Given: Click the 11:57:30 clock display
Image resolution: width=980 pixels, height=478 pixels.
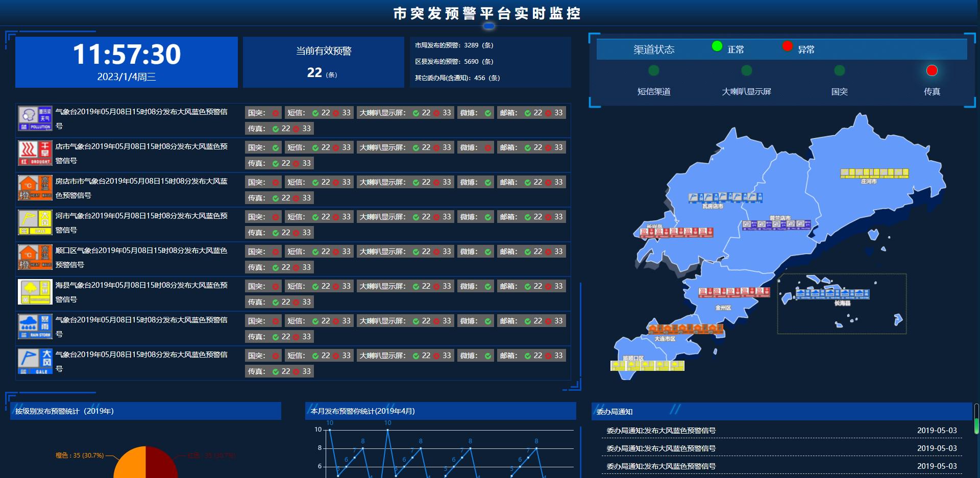Looking at the screenshot, I should 127,54.
